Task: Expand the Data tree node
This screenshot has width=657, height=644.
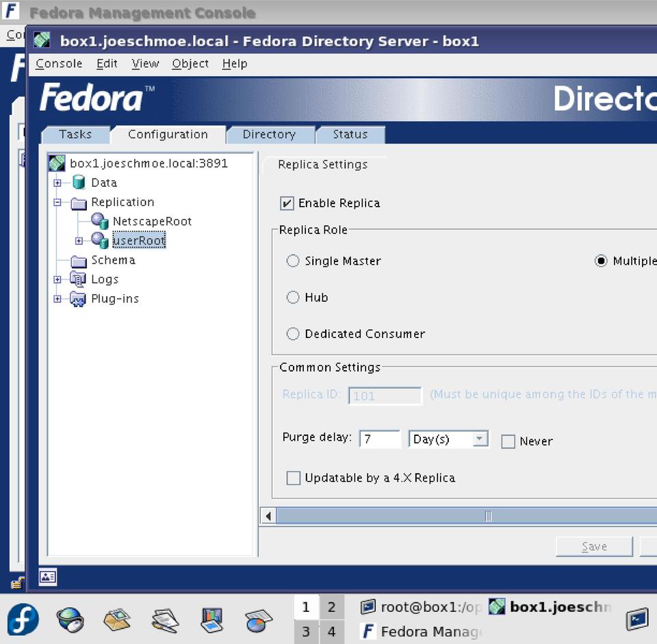Action: [x=57, y=183]
